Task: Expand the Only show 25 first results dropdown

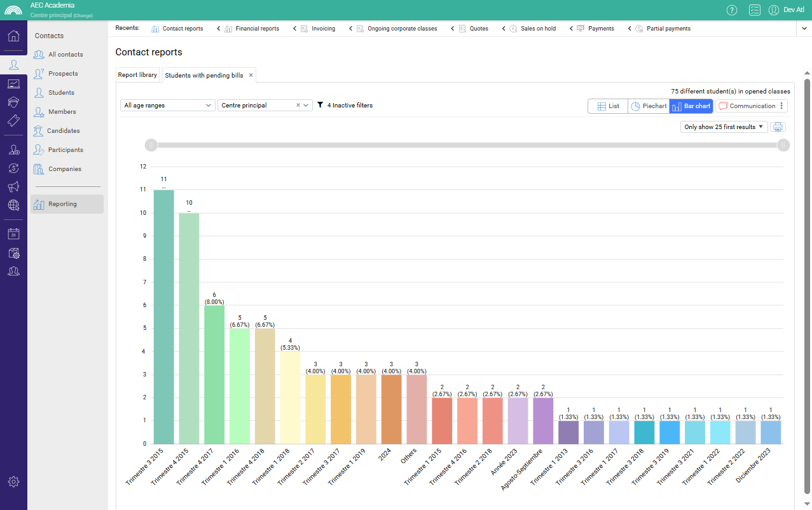Action: coord(724,127)
